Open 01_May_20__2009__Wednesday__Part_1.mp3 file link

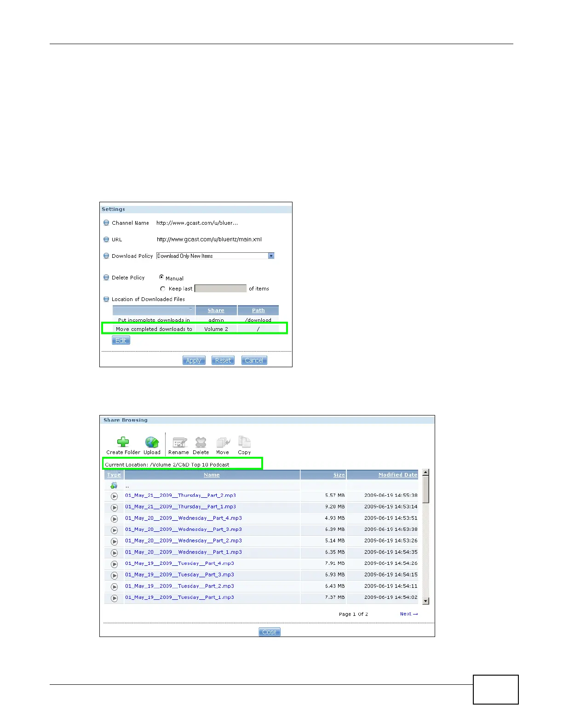coord(184,552)
